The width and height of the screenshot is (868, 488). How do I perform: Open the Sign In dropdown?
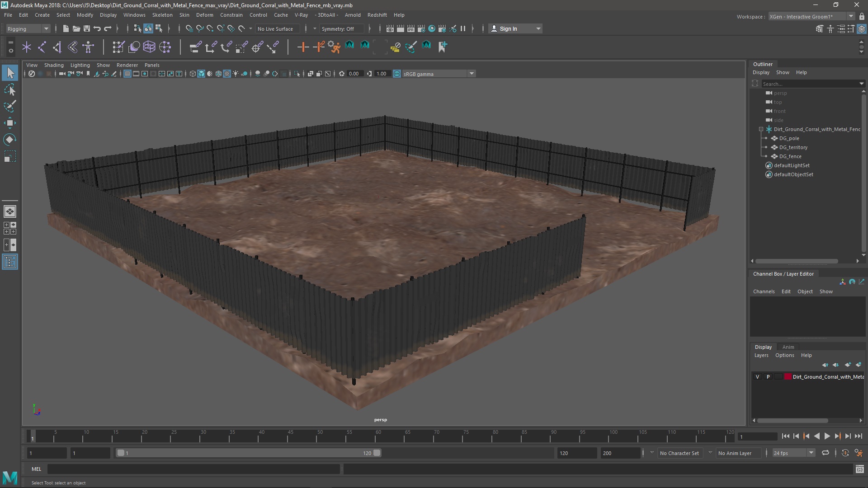tap(515, 28)
